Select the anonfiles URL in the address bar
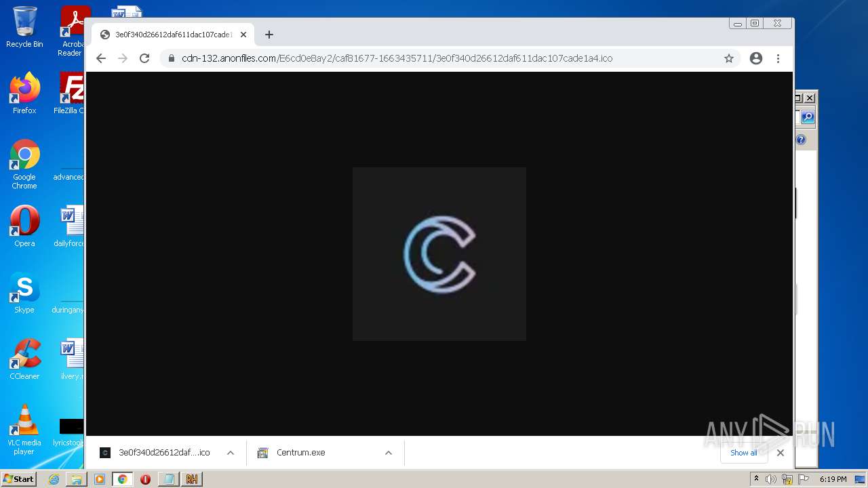Image resolution: width=868 pixels, height=488 pixels. click(397, 58)
